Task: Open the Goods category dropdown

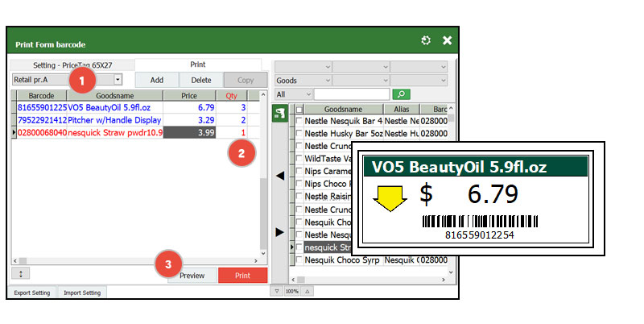Action: tap(303, 80)
